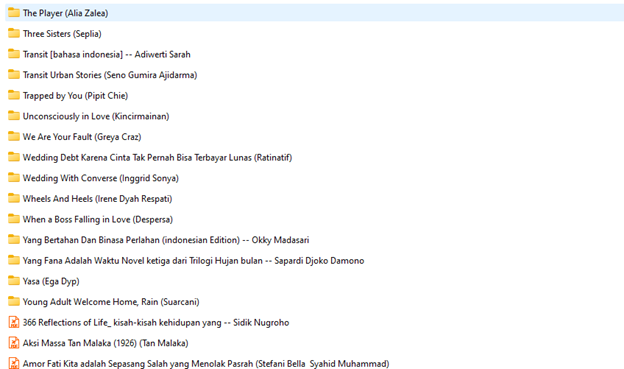Viewport: 624px width, 369px height.
Task: Click the folder icon for Transit Urban Stories
Action: coord(14,74)
